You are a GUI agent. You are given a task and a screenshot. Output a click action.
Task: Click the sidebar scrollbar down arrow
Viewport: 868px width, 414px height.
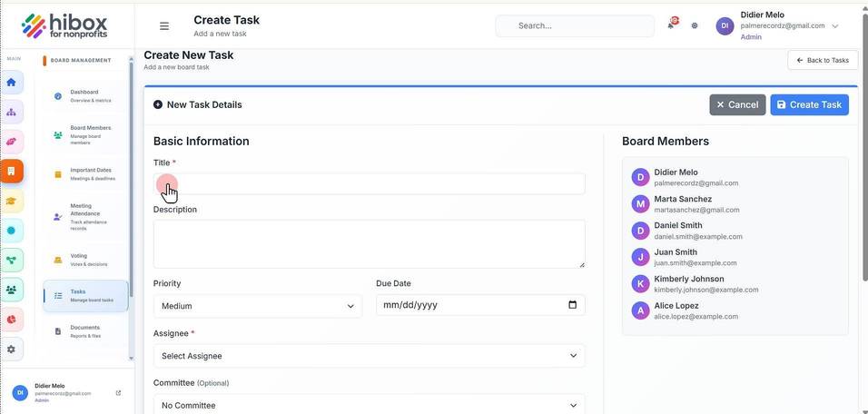click(131, 359)
